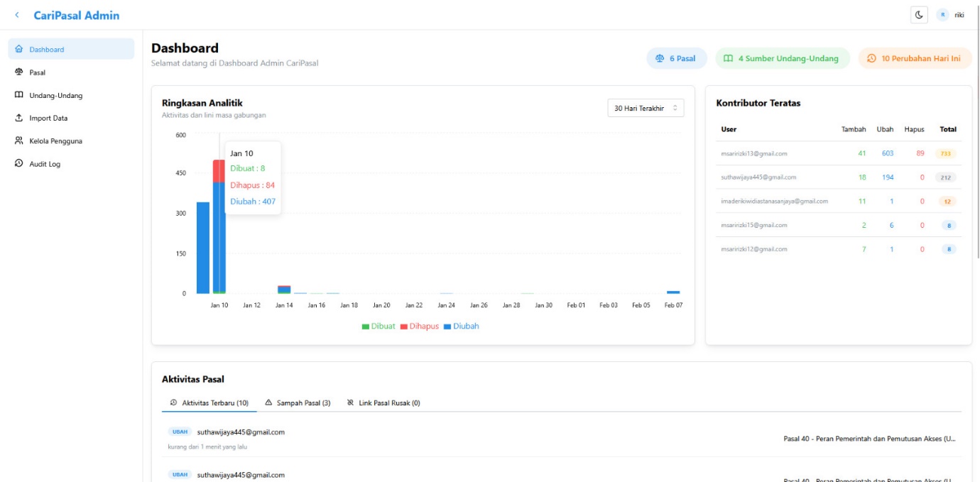
Task: Switch to Aktivitas Terbaru (10) tab
Action: pyautogui.click(x=209, y=402)
